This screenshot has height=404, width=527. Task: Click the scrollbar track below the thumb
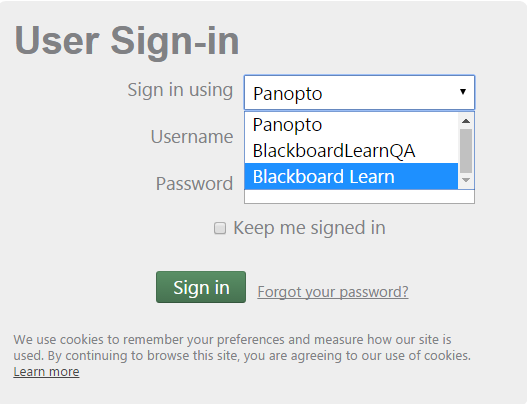(466, 173)
